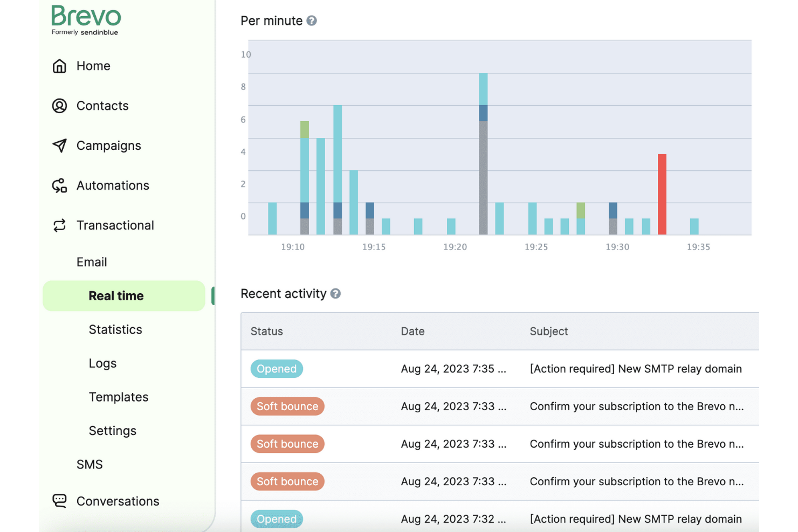Expand the Email subsection
Image resolution: width=798 pixels, height=532 pixels.
[92, 261]
